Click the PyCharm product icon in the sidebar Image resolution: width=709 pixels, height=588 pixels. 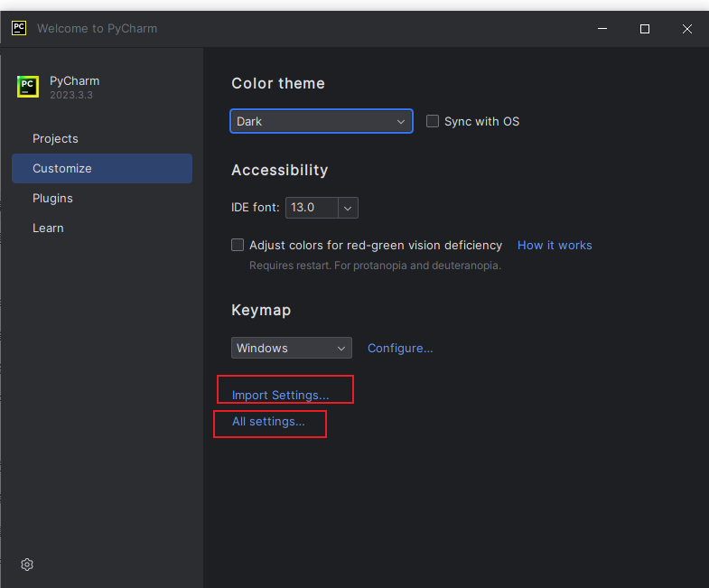(x=28, y=87)
